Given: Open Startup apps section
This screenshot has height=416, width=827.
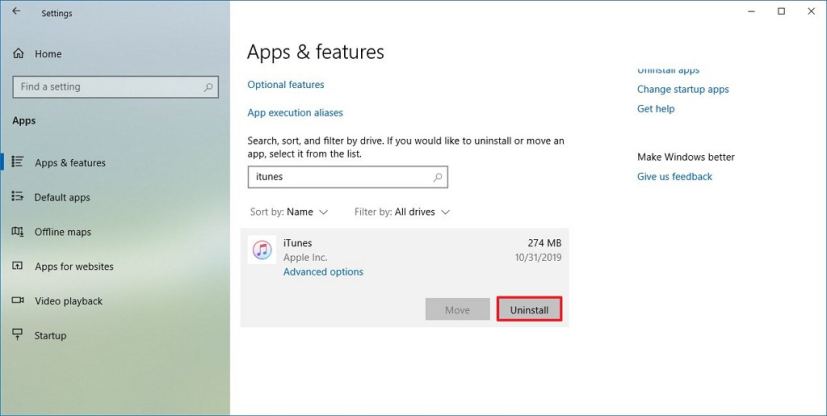Looking at the screenshot, I should (50, 336).
